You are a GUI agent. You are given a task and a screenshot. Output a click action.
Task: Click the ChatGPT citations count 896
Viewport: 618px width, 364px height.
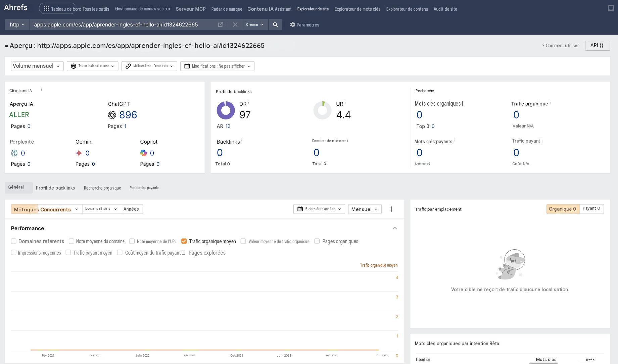click(x=128, y=115)
